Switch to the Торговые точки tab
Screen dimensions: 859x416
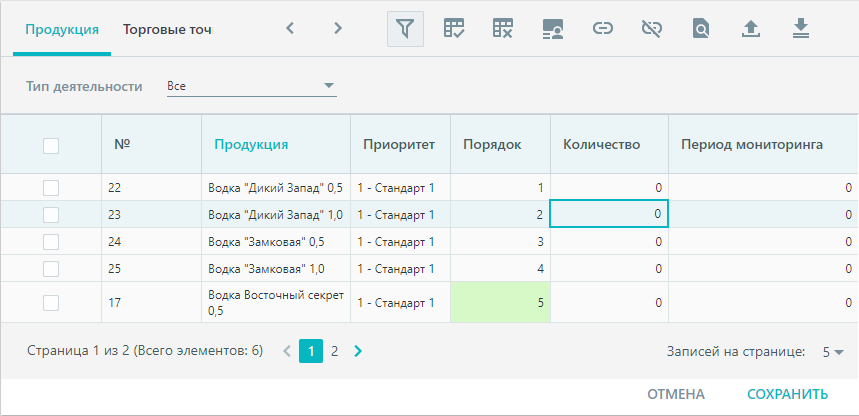(167, 29)
